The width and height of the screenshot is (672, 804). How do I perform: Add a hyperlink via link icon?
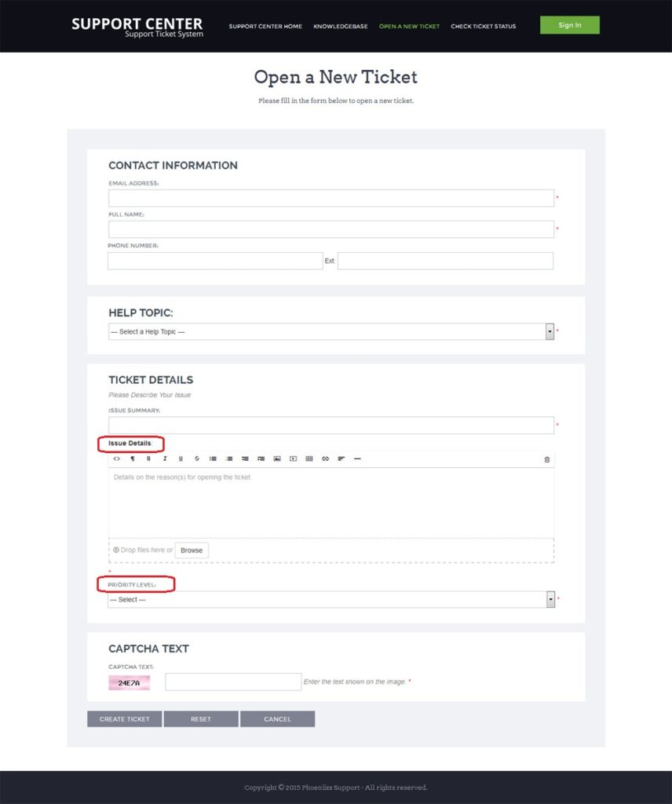pyautogui.click(x=325, y=459)
